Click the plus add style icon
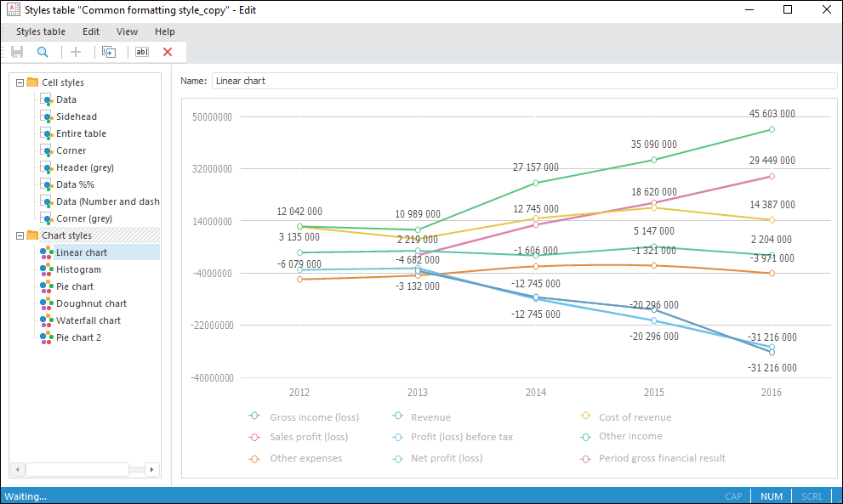Viewport: 843px width, 504px height. click(76, 52)
